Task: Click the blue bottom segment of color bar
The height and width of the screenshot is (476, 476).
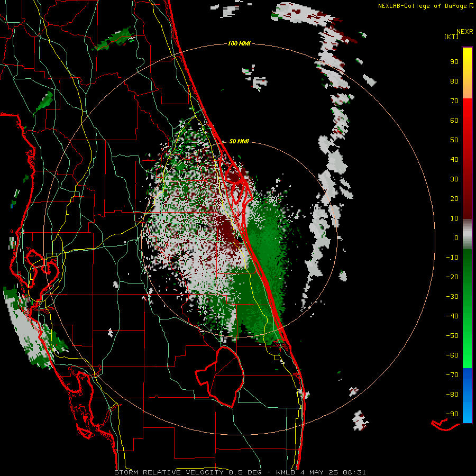Action: [x=467, y=396]
